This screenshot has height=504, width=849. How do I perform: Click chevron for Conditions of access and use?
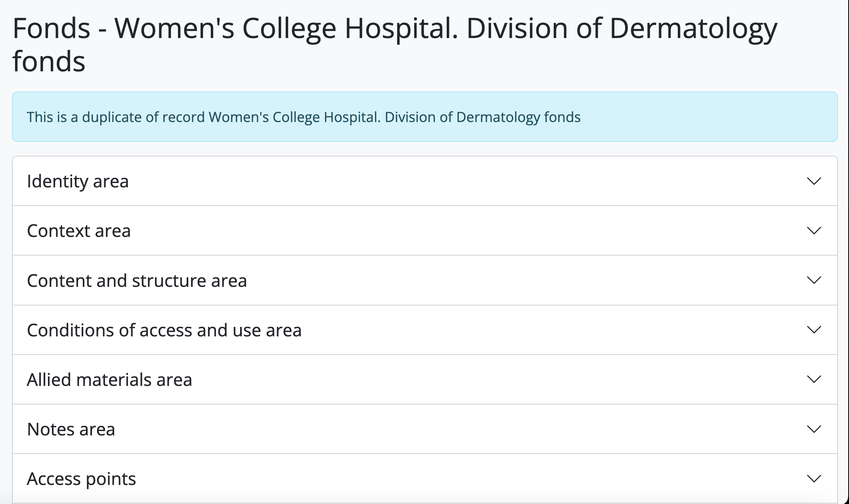(x=814, y=330)
